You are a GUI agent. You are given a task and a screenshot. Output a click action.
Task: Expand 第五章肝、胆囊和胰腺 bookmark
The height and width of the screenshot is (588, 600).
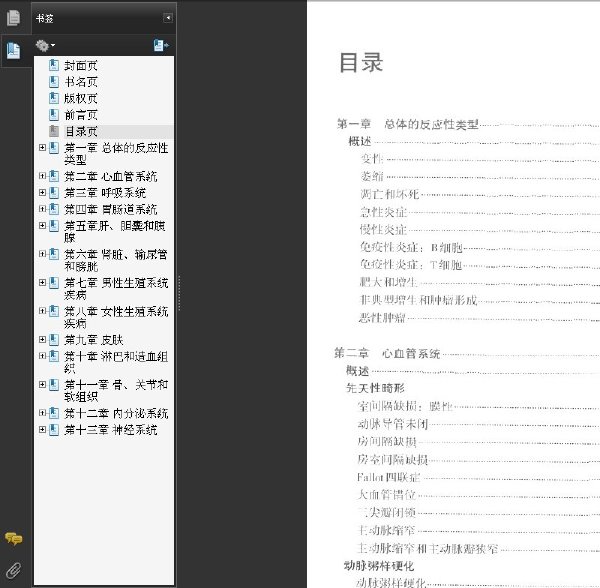[42, 225]
